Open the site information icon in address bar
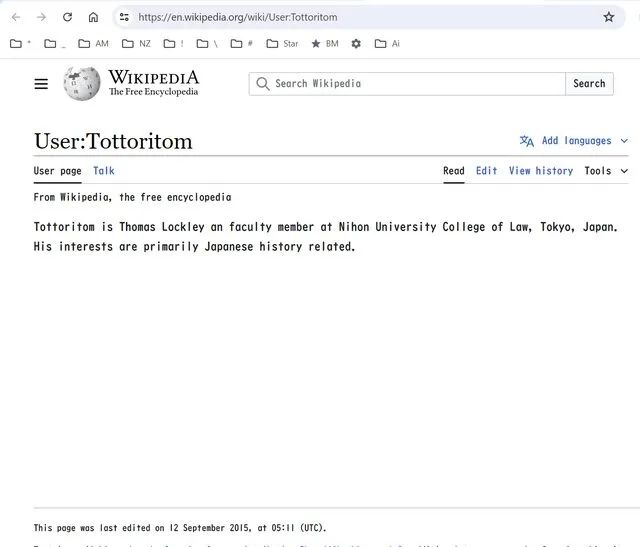640x547 pixels. (x=124, y=17)
